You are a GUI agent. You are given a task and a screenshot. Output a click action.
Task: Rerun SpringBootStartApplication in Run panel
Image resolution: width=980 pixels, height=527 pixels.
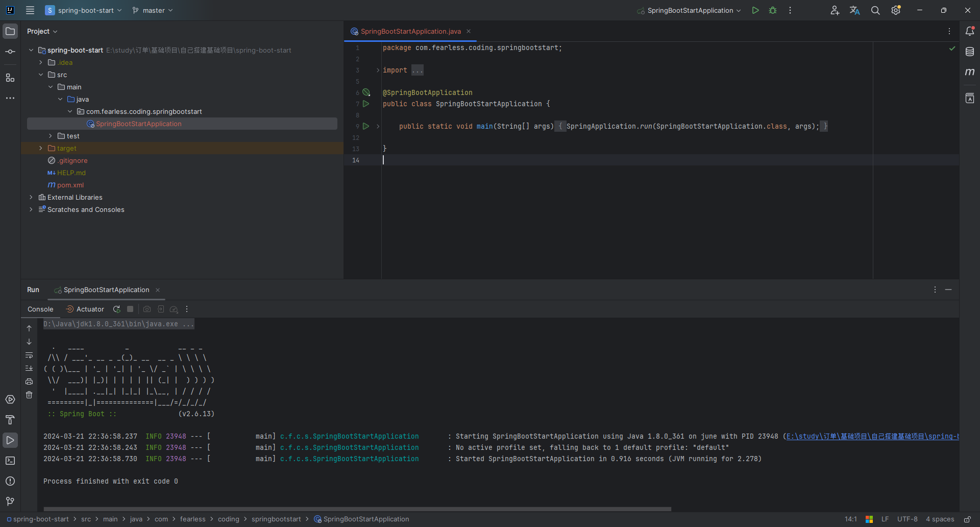coord(116,309)
